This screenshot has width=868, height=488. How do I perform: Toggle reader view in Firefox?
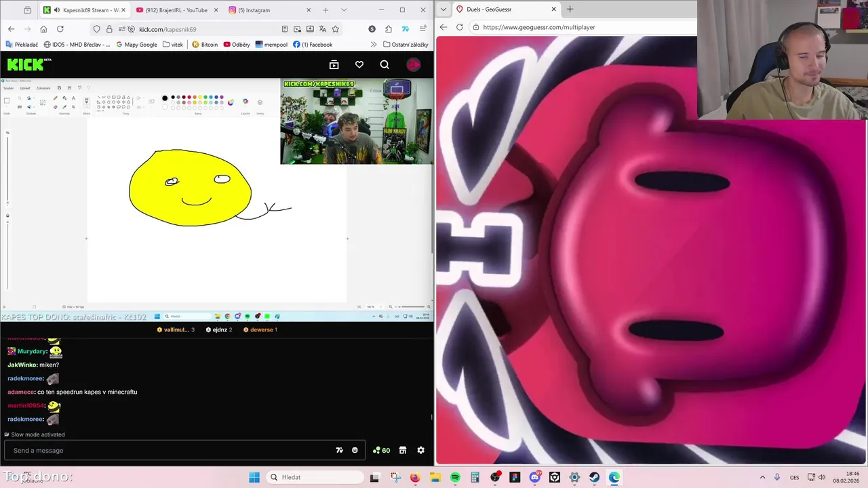click(284, 29)
